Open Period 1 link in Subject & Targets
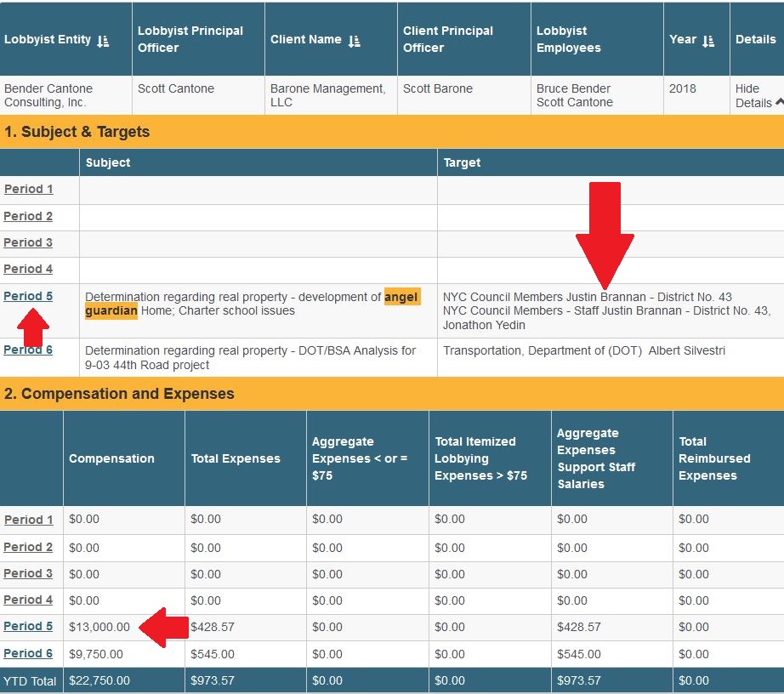This screenshot has width=784, height=694. click(x=29, y=189)
